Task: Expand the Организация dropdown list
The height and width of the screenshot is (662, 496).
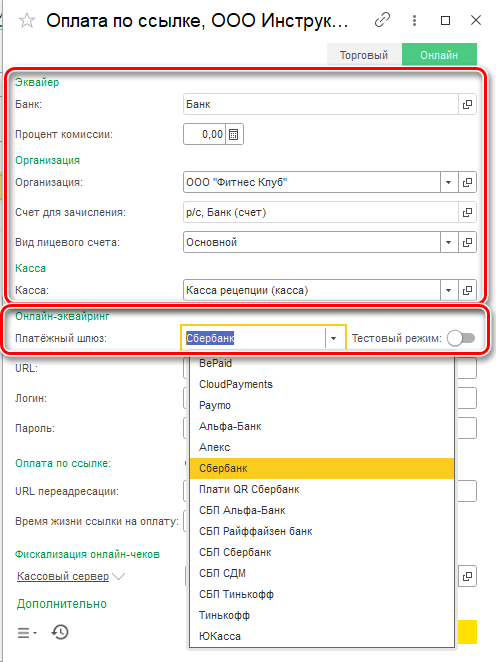Action: coord(449,182)
